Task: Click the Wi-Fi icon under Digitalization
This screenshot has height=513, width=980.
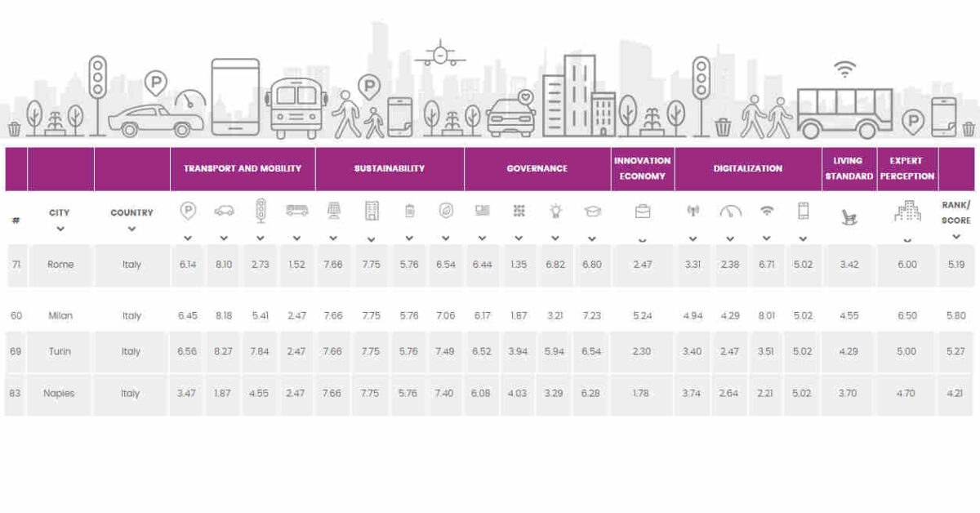Action: pos(766,211)
